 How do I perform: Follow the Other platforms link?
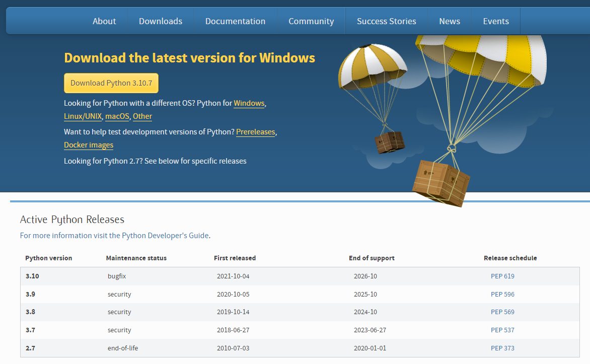point(142,116)
